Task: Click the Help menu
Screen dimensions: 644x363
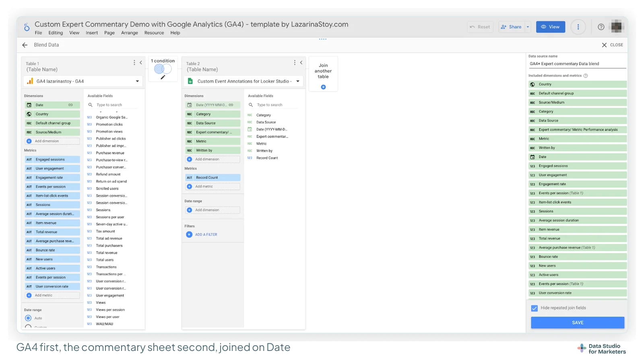Action: pos(175,33)
